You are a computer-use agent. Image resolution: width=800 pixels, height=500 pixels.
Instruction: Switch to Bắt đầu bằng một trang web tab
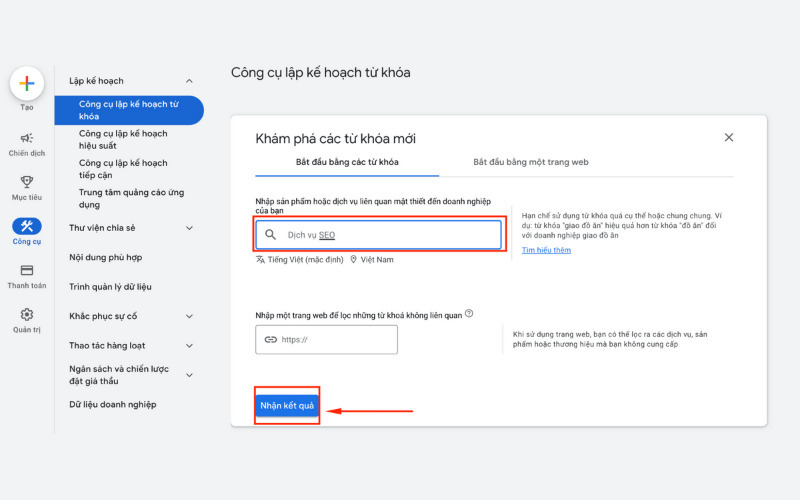pos(531,162)
